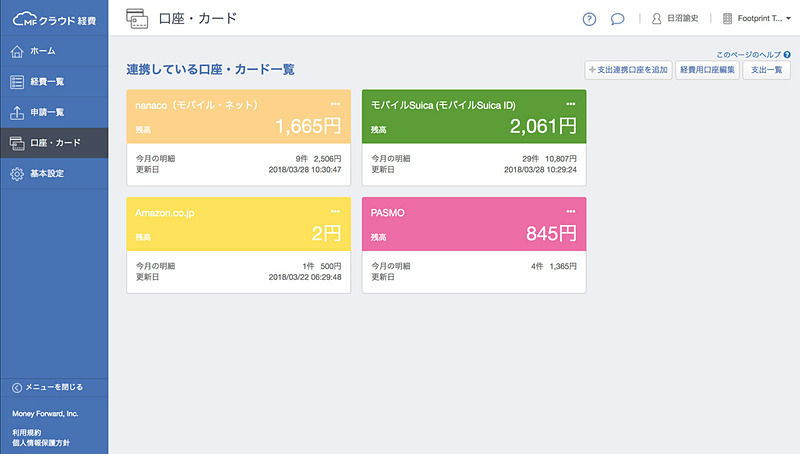Click the small help icon by page help link
The height and width of the screenshot is (454, 800).
(x=787, y=55)
